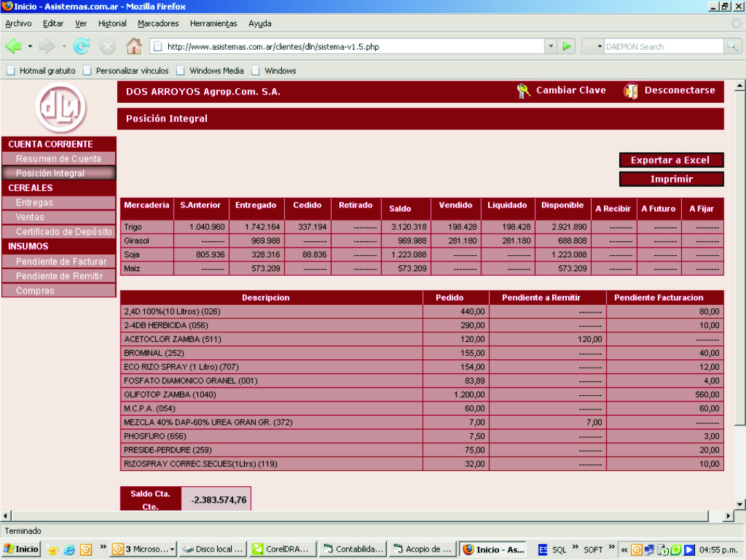Click the search magnifier icon
This screenshot has width=746, height=560.
tap(732, 46)
